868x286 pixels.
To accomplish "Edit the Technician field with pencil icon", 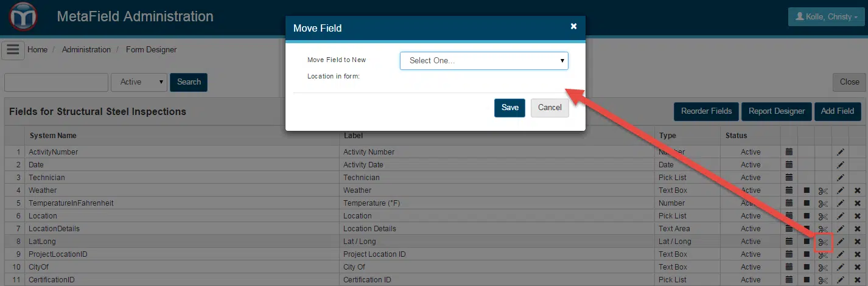I will click(841, 178).
